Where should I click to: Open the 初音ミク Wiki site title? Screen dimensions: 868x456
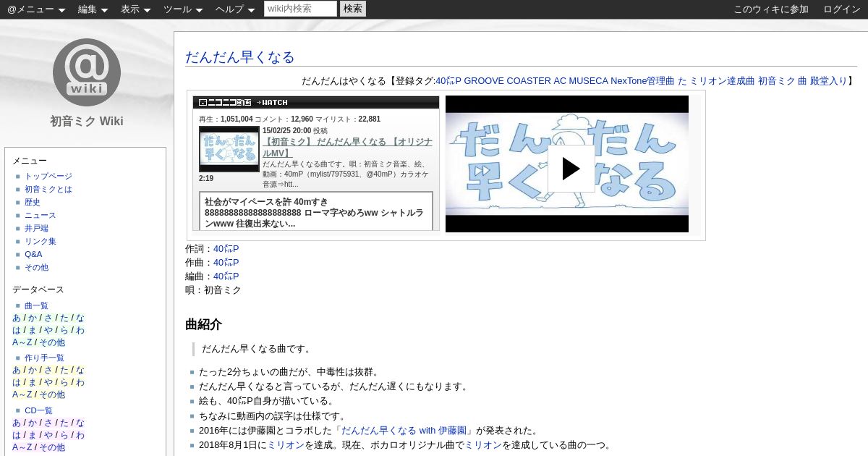(87, 121)
